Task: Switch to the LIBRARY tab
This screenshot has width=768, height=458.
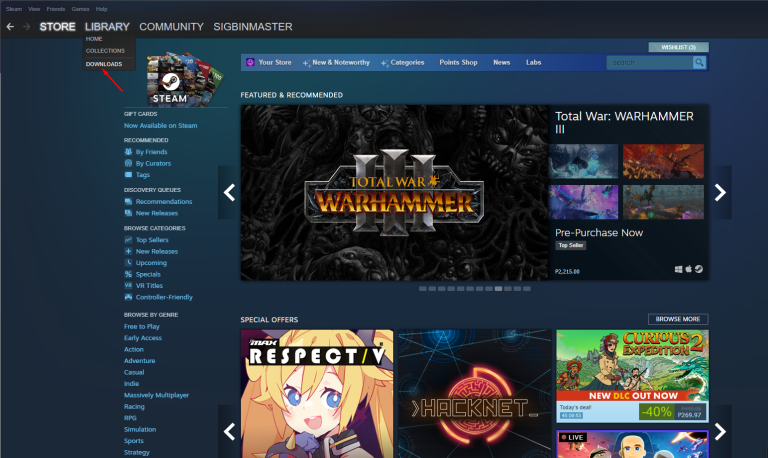Action: tap(107, 27)
